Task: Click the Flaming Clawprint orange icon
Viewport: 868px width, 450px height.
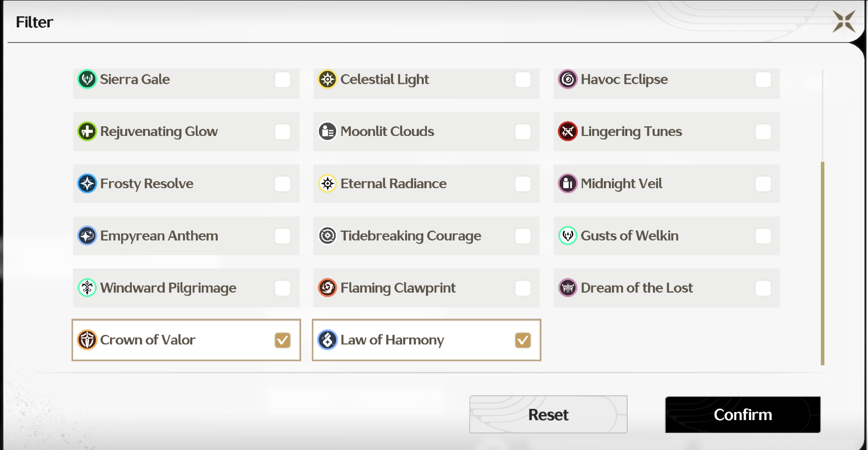Action: pyautogui.click(x=328, y=288)
